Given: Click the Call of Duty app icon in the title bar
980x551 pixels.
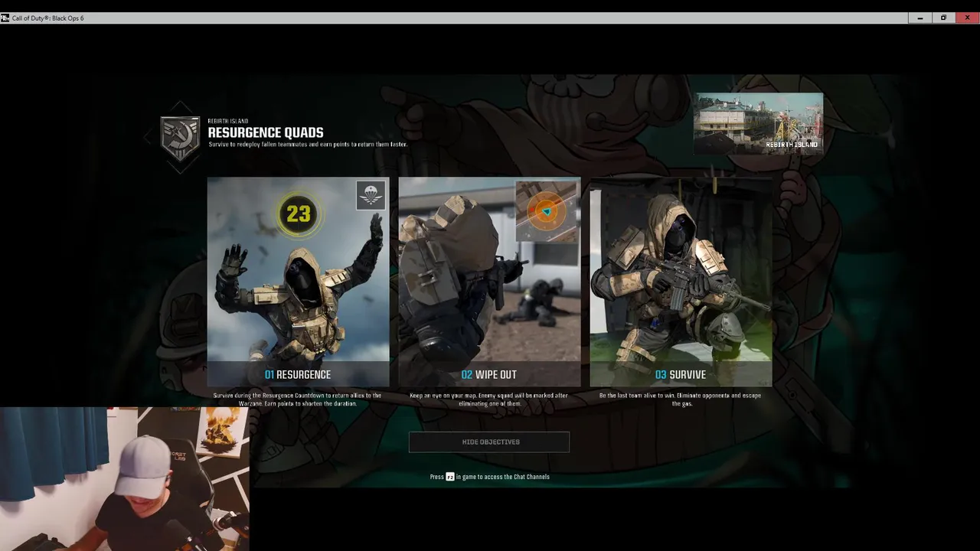Looking at the screenshot, I should 5,18.
